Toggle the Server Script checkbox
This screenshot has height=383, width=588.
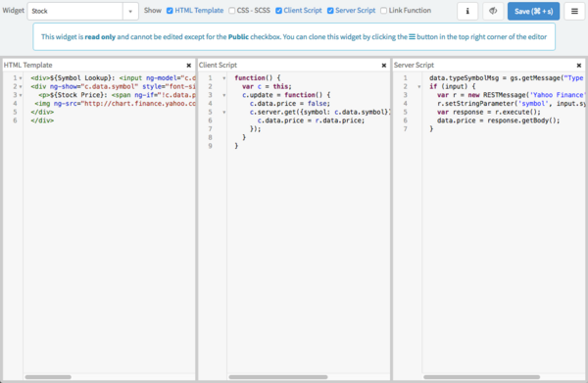(x=330, y=11)
